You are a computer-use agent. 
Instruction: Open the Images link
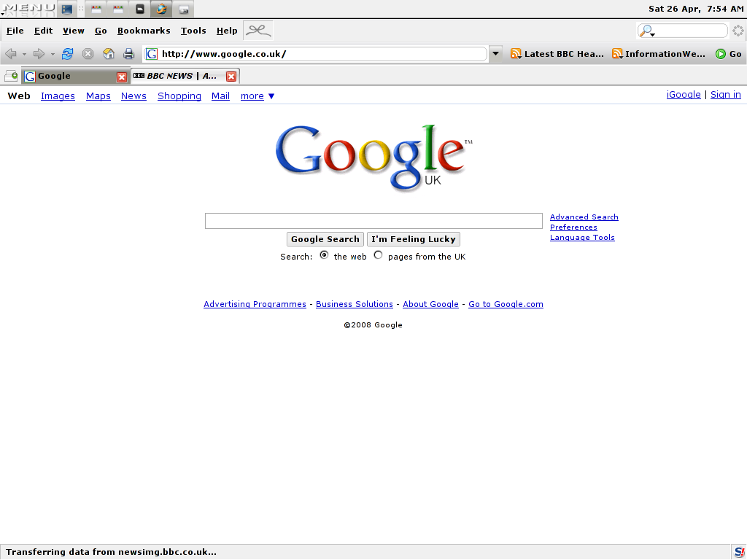58,96
